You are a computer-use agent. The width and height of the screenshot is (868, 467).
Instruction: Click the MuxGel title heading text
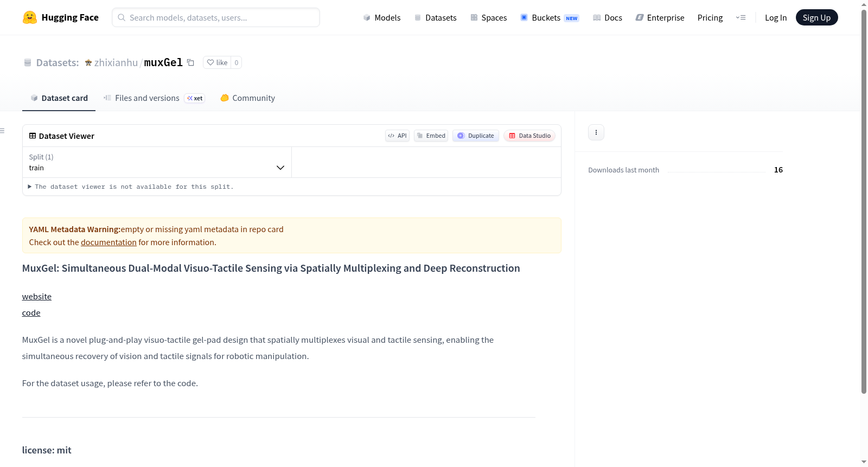[x=271, y=268]
